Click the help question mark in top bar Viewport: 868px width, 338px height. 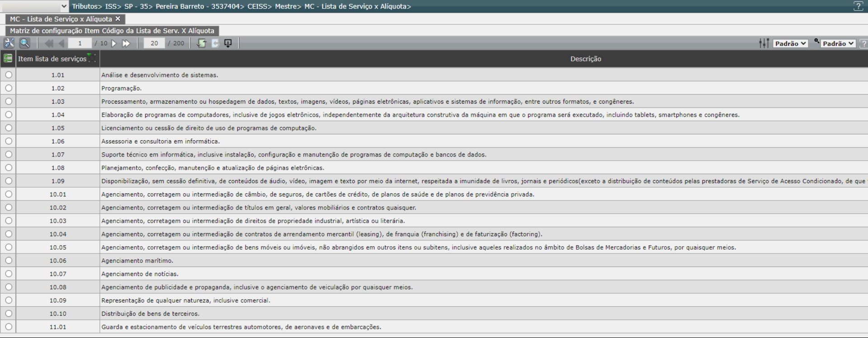point(858,6)
